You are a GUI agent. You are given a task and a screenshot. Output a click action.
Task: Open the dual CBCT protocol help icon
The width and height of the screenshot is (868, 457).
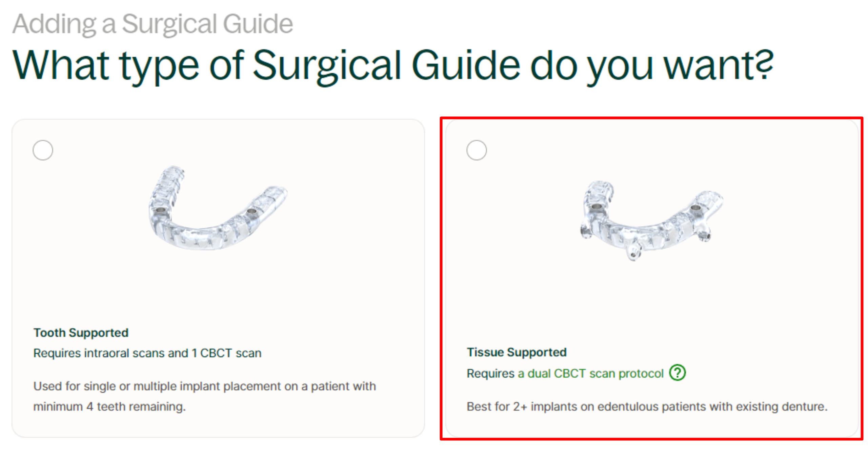coord(677,373)
